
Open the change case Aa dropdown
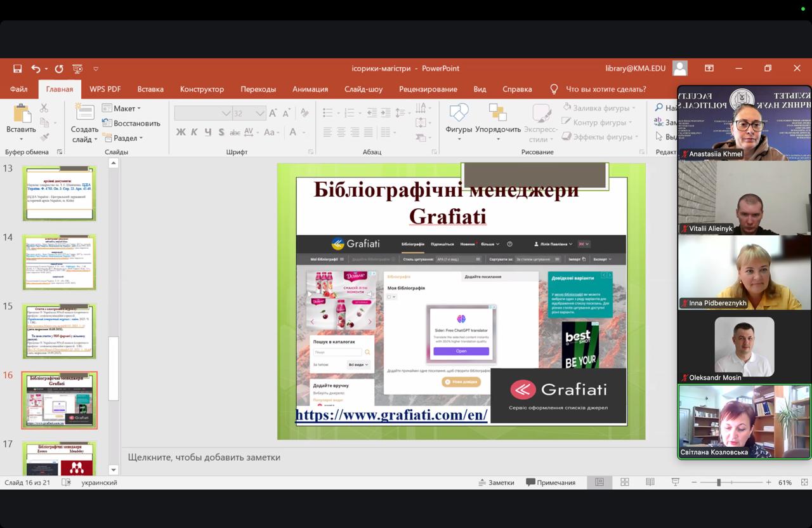pos(272,132)
